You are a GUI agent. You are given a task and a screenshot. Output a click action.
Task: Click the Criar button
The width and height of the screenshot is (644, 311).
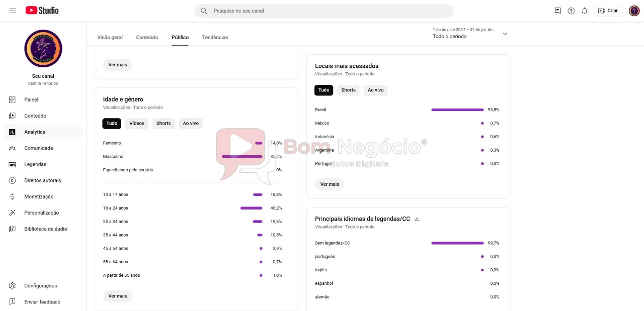point(608,11)
